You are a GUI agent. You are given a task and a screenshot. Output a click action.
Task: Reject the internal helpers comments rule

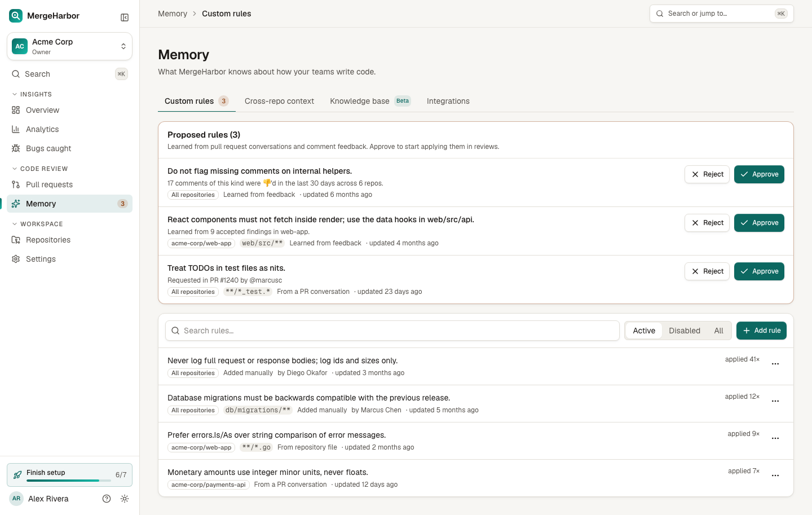click(707, 174)
